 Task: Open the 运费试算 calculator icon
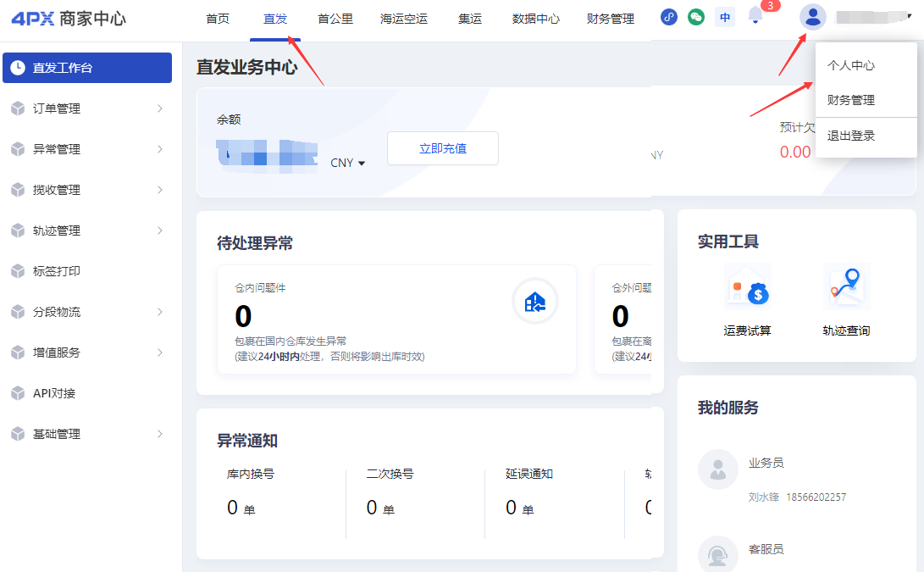tap(747, 286)
